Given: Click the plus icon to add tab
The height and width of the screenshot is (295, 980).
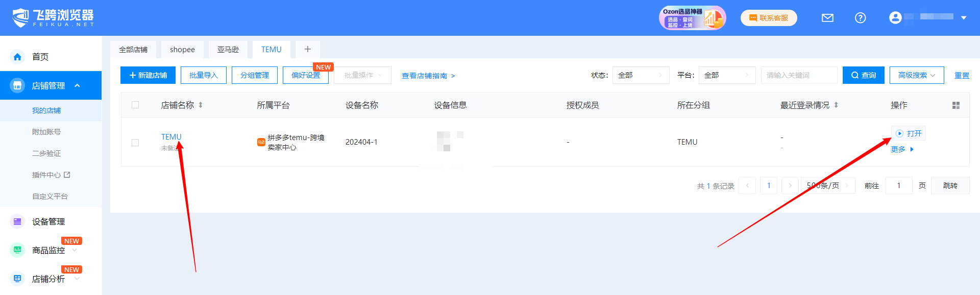Looking at the screenshot, I should click(307, 50).
